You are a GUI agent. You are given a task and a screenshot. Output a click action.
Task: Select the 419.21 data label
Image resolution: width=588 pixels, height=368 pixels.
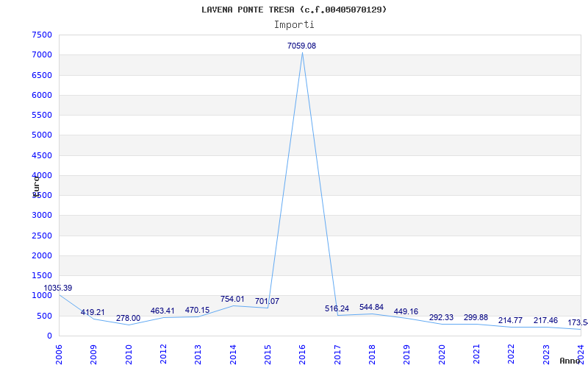click(x=93, y=312)
